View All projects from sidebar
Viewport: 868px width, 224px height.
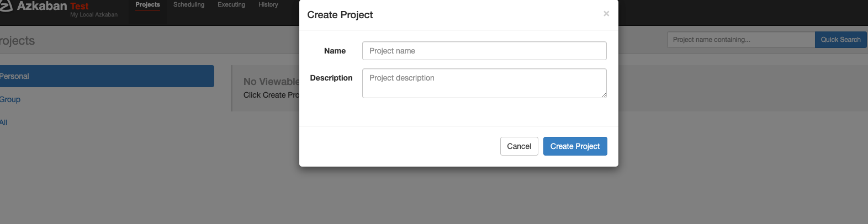[x=4, y=122]
